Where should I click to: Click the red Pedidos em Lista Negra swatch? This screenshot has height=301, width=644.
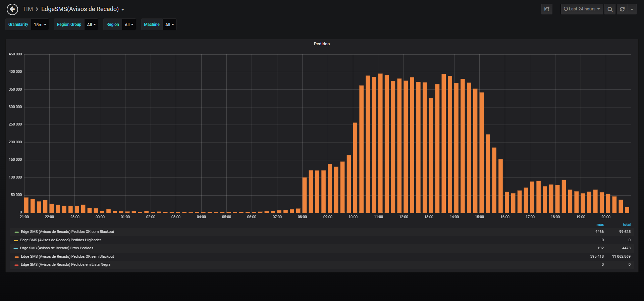[16, 265]
